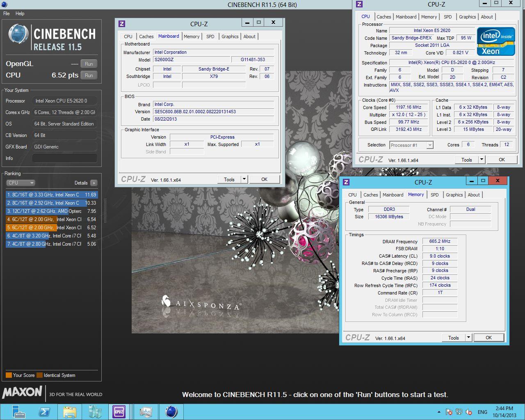Switch to Caches tab in Mainboard CPU-Z window
The width and height of the screenshot is (525, 420).
[x=146, y=37]
